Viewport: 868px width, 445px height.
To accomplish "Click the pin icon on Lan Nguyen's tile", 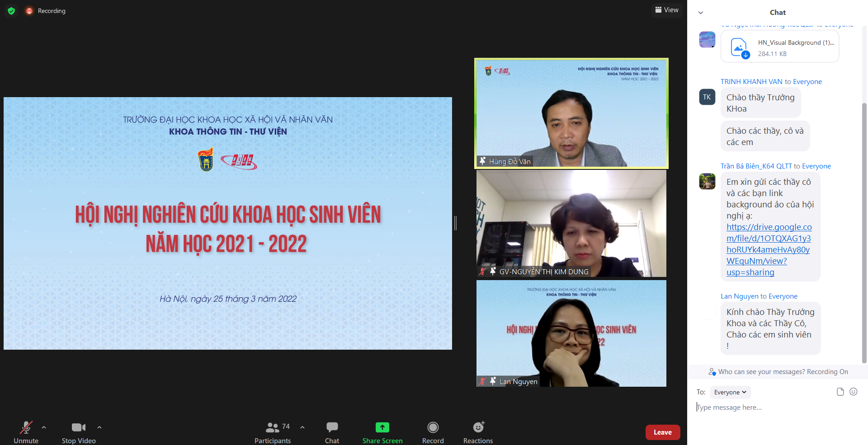I will (493, 381).
